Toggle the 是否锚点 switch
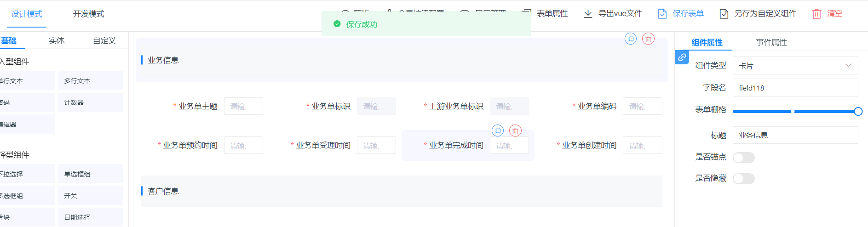 [744, 158]
